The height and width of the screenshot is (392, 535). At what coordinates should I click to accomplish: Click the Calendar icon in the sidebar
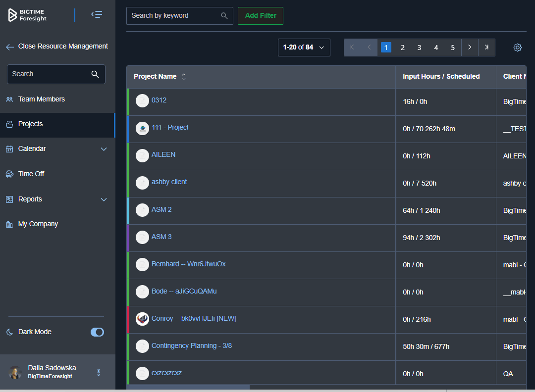coord(9,148)
